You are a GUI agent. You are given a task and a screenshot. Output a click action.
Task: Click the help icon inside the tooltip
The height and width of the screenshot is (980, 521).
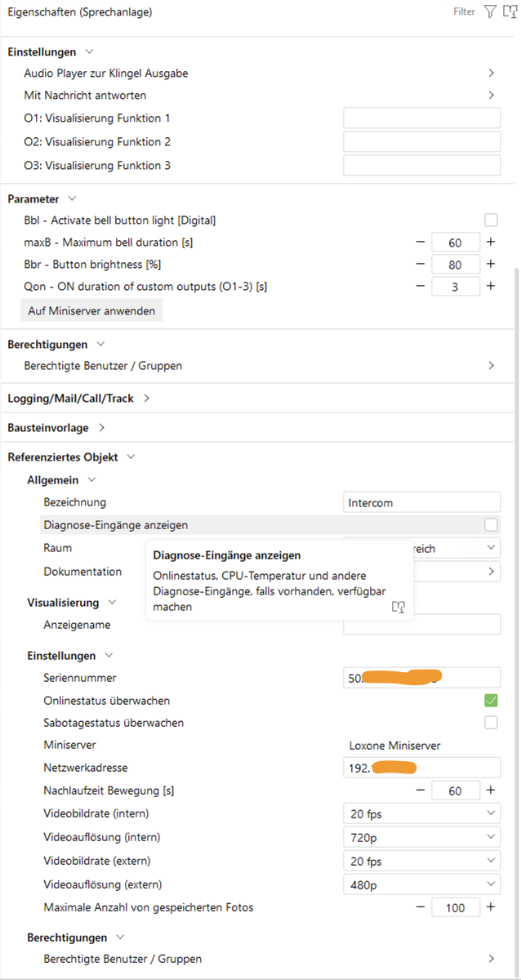coord(399,607)
